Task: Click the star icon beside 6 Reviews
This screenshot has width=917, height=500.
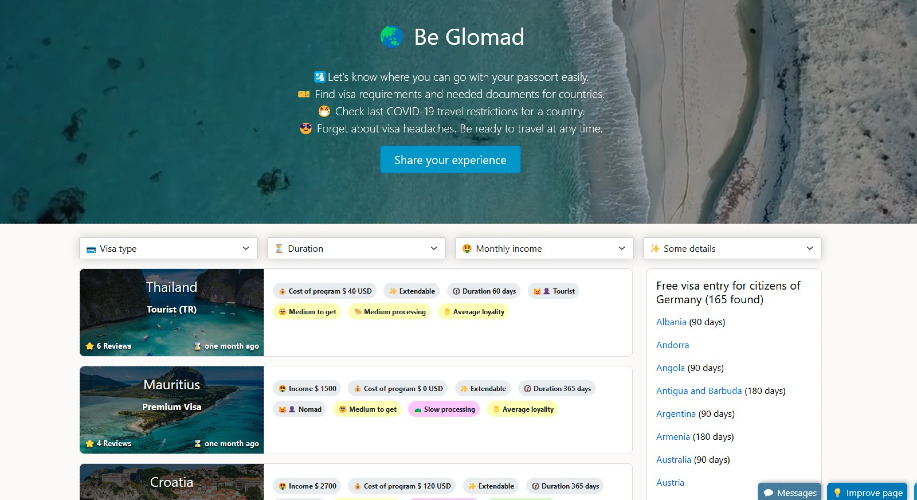Action: point(89,346)
